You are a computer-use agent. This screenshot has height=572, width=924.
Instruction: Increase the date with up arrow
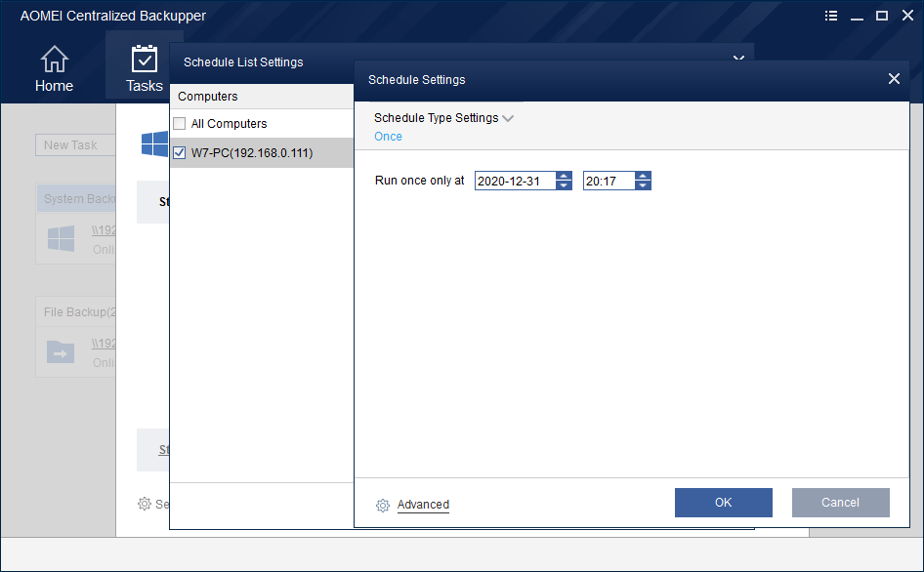click(x=564, y=176)
